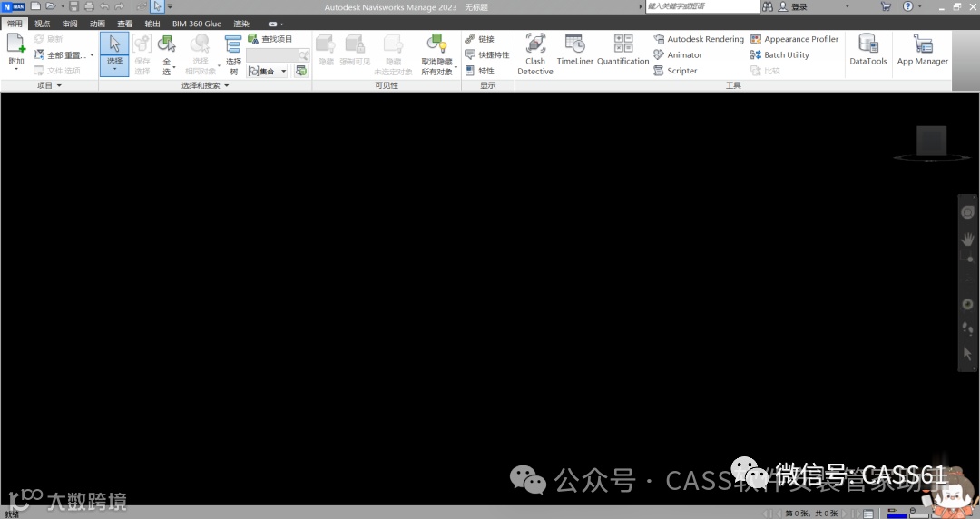The image size is (980, 519).
Task: Expand the 选择和搜索 panel arrow
Action: click(226, 85)
